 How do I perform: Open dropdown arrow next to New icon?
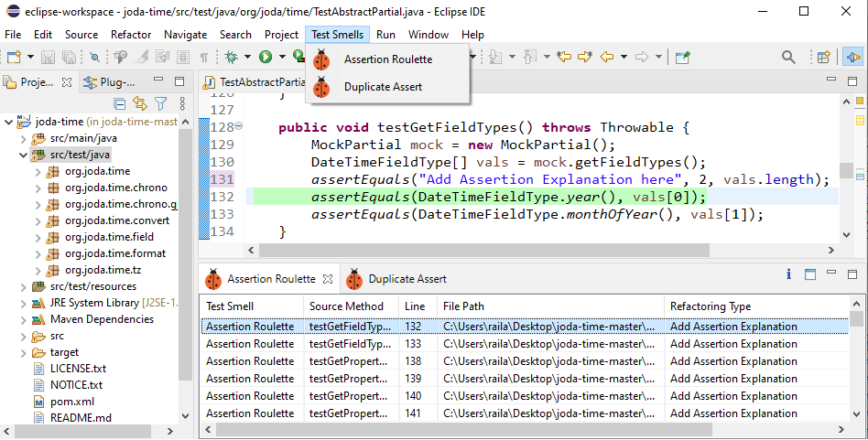point(30,57)
